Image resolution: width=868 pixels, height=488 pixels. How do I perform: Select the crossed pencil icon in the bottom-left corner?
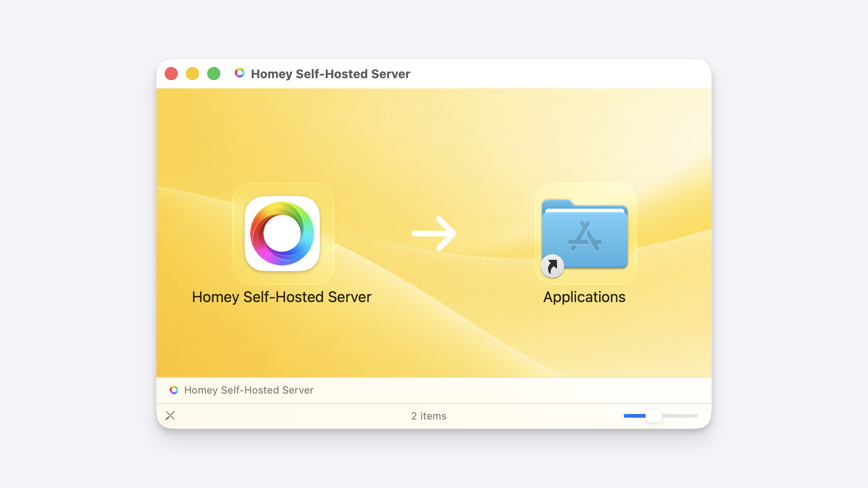(170, 415)
